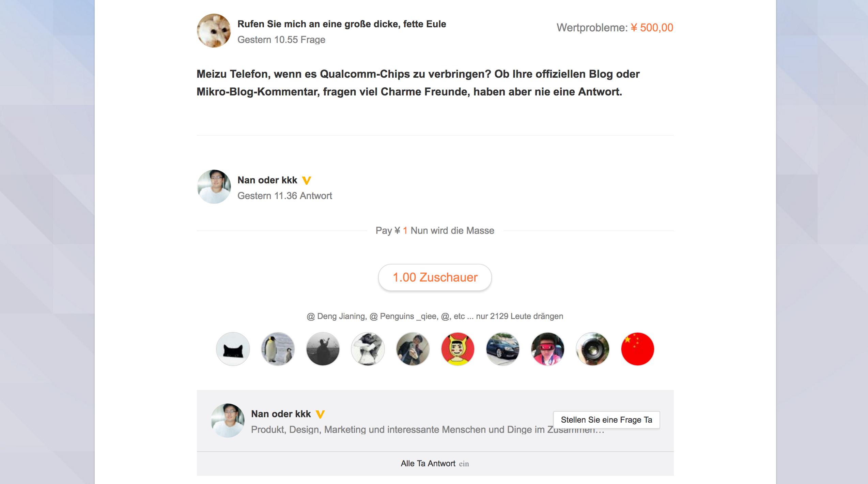The width and height of the screenshot is (868, 484).
Task: Click the camera lens avatar
Action: 593,349
